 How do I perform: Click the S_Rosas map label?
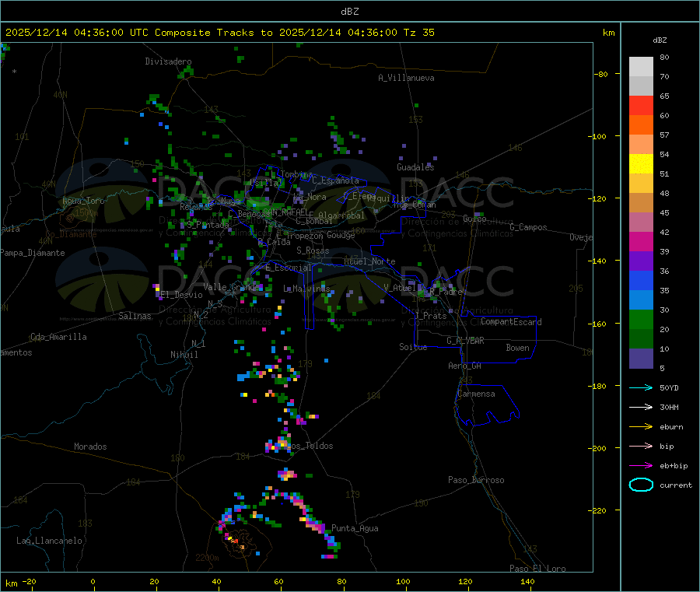pos(313,250)
